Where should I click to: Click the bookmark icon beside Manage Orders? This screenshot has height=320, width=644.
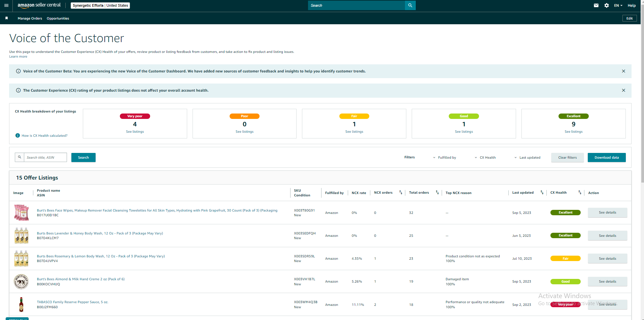click(6, 18)
